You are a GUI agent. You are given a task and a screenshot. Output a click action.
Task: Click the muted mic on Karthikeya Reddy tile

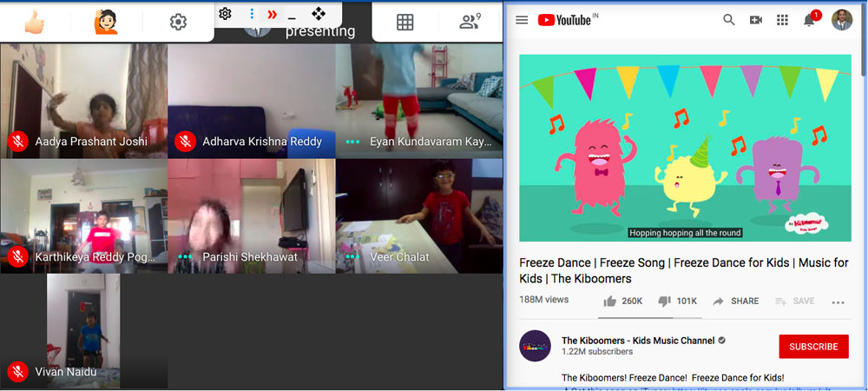[17, 257]
